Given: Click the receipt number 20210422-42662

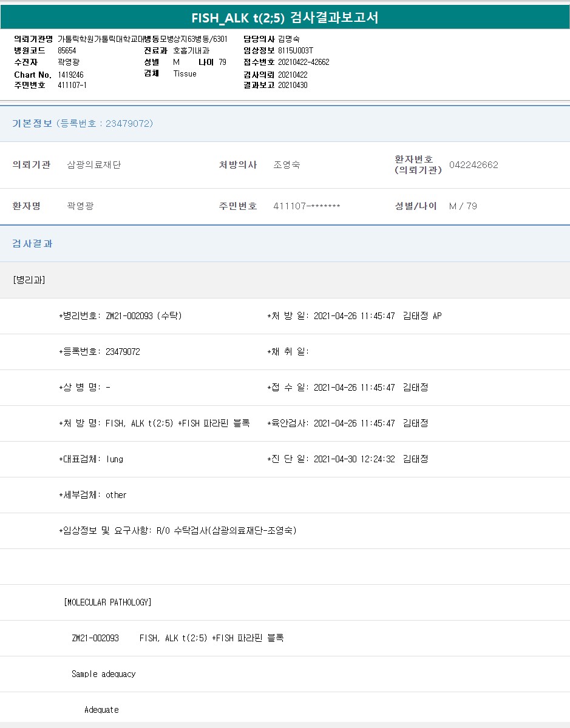Looking at the screenshot, I should click(x=304, y=62).
